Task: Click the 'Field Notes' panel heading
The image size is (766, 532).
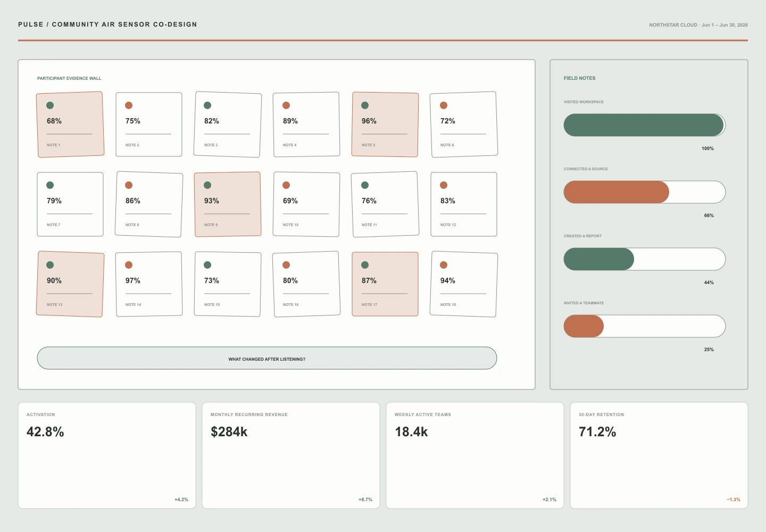Action: point(580,78)
